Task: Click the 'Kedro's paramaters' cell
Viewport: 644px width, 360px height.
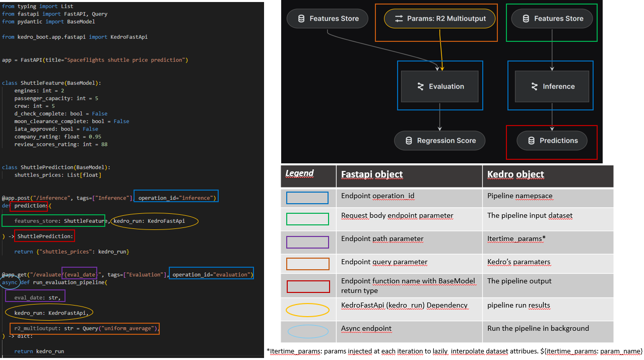Action: (548, 264)
